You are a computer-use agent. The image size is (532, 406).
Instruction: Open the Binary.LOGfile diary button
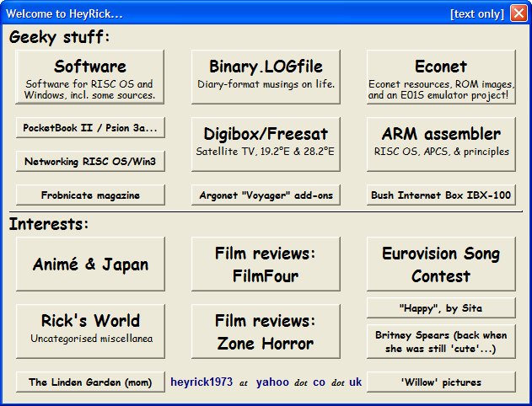click(266, 77)
